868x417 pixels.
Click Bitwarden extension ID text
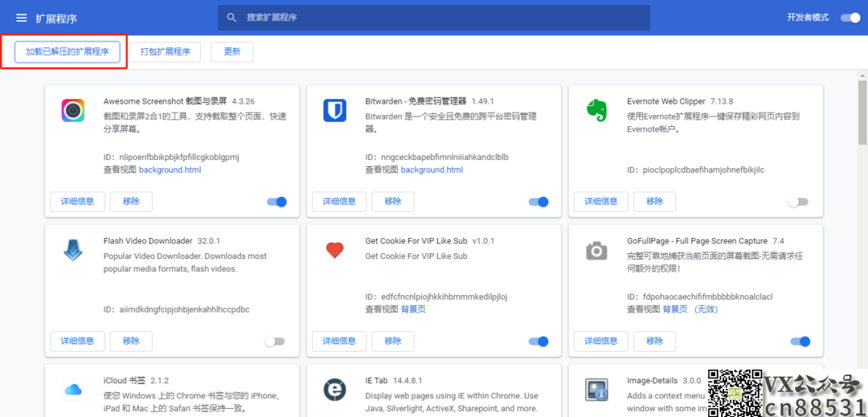coord(436,157)
